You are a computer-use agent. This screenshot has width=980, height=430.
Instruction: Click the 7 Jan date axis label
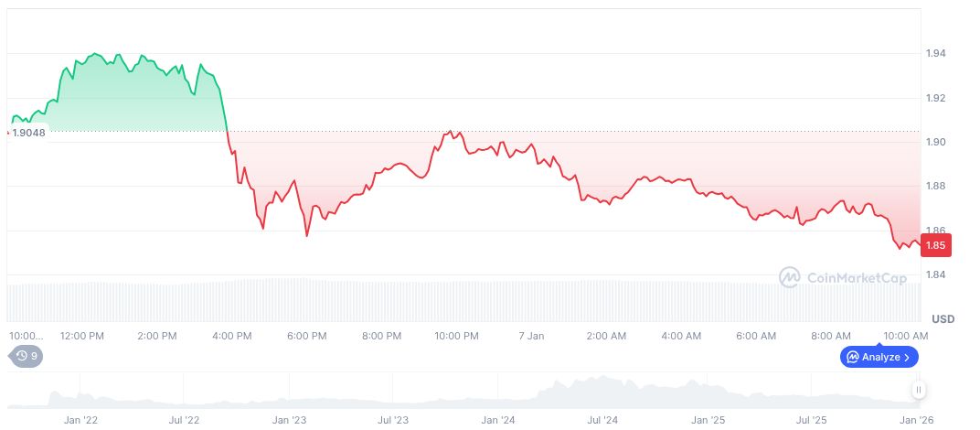(531, 336)
